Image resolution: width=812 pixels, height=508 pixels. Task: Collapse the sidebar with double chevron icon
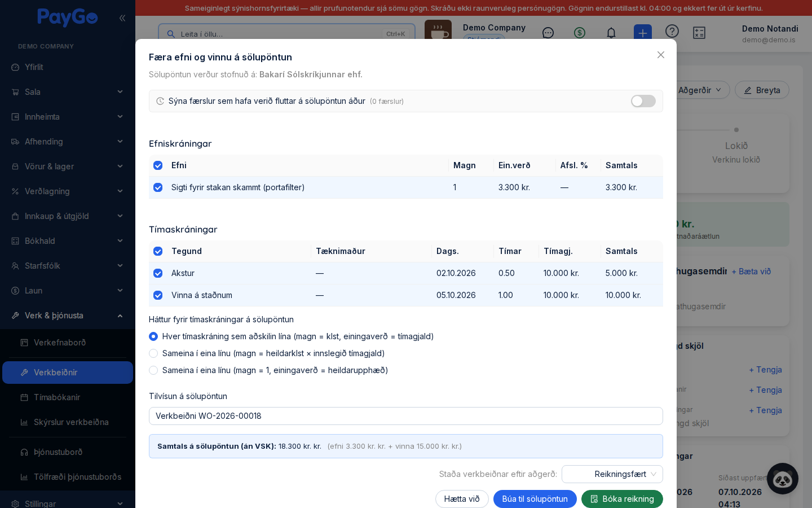(x=122, y=18)
